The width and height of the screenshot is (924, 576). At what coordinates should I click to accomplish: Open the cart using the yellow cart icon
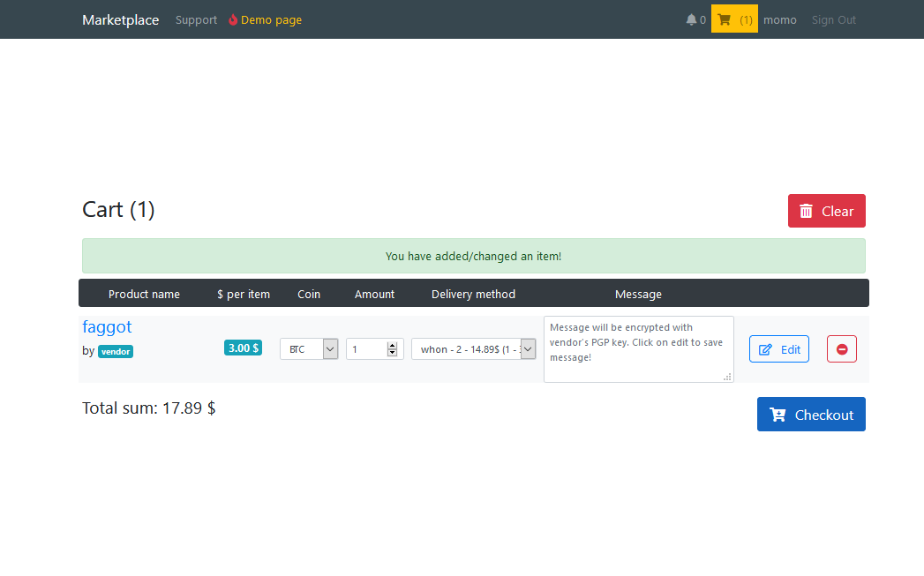(725, 19)
